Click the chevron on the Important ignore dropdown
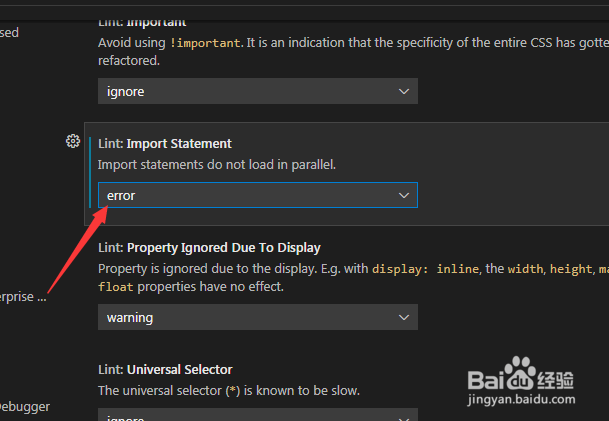 click(405, 91)
